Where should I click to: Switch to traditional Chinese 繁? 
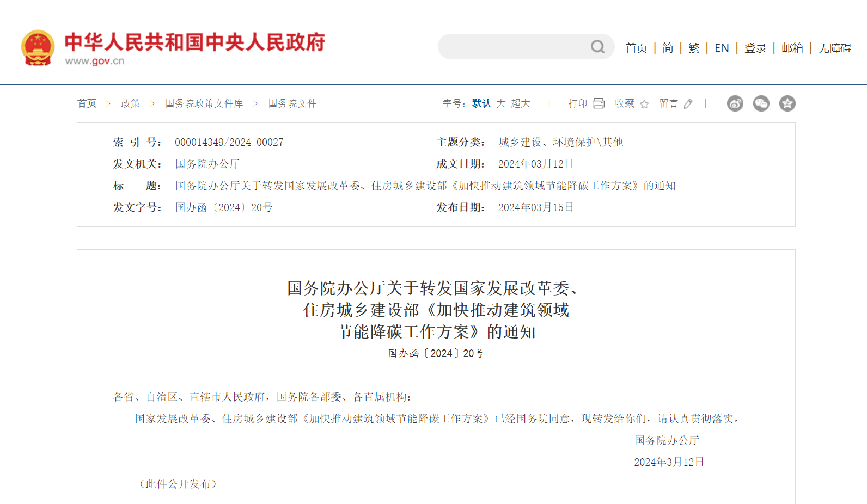pos(694,48)
